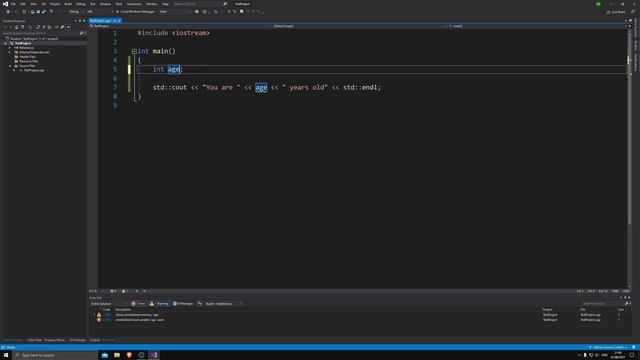The width and height of the screenshot is (640, 360).
Task: Open the Tools menu
Action: (119, 4)
